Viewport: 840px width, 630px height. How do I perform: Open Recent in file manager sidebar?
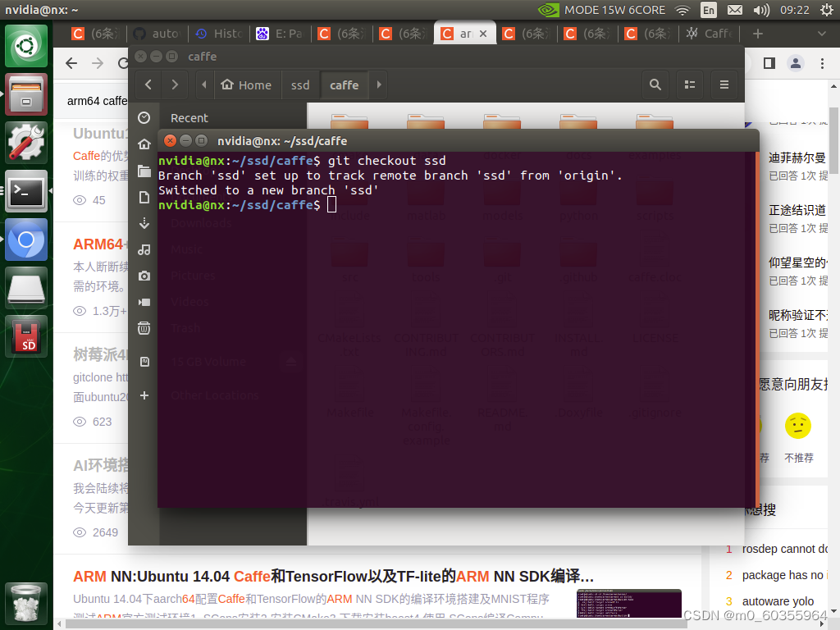pos(189,118)
